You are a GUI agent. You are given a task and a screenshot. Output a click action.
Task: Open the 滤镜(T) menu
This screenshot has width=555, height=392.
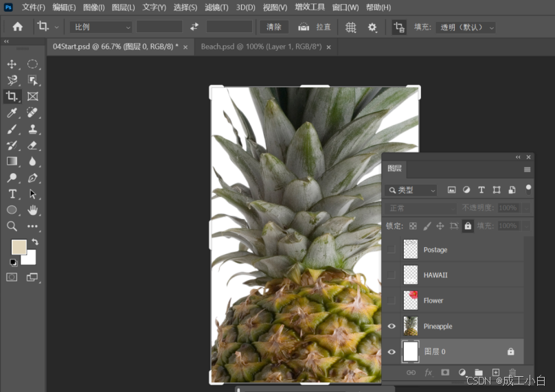click(216, 8)
